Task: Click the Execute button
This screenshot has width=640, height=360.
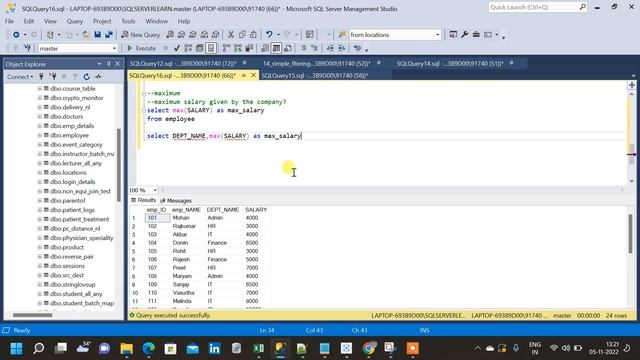Action: pos(141,48)
